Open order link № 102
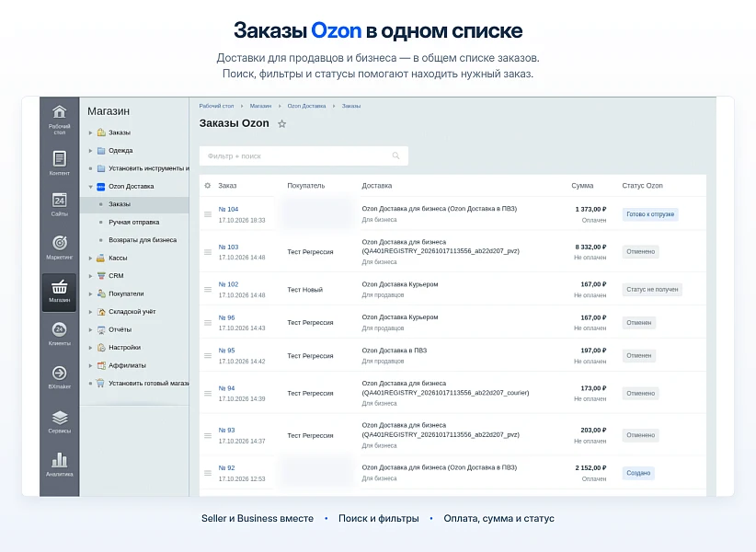 (228, 284)
